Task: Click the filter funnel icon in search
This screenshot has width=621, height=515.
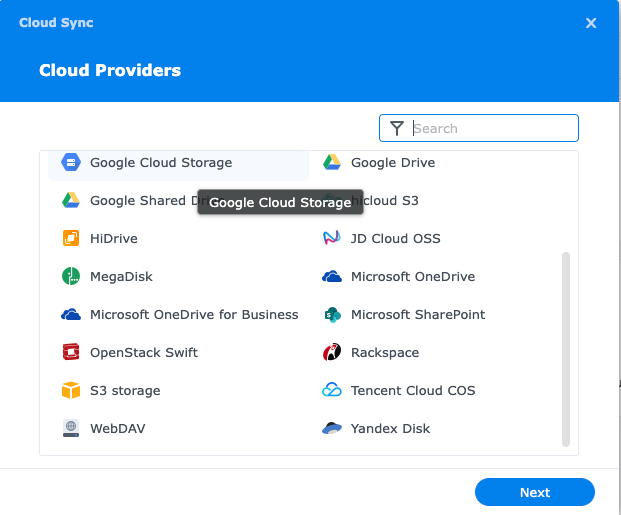Action: (397, 128)
